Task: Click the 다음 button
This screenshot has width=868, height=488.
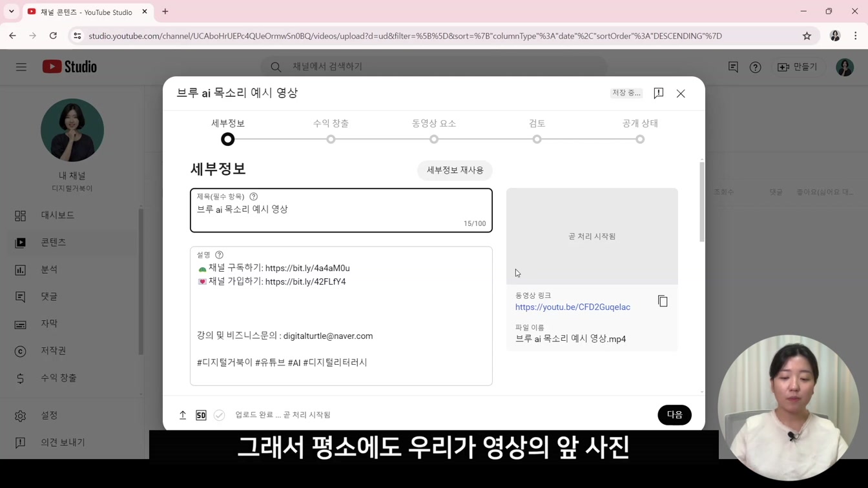Action: coord(674,415)
